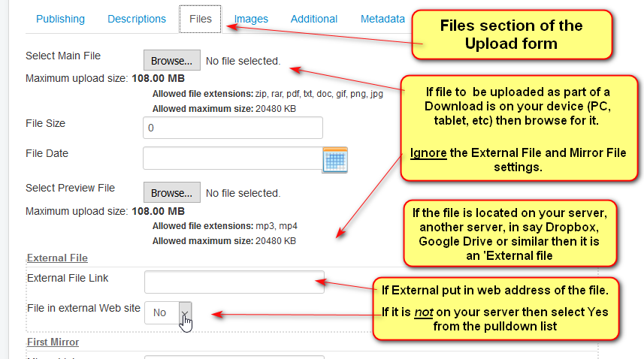Click the File Size input field
Screen dimensions: 644x359
(233, 128)
